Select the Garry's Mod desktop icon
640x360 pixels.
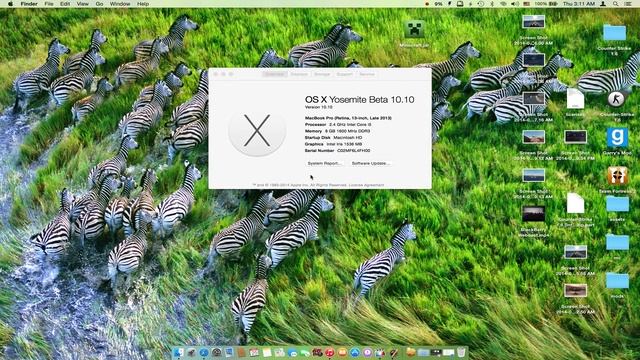(x=617, y=137)
